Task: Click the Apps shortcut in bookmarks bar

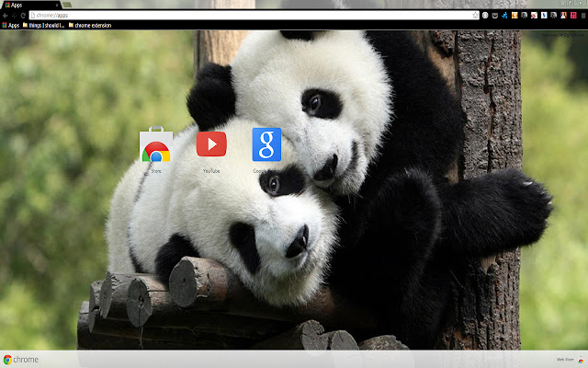Action: pos(10,25)
